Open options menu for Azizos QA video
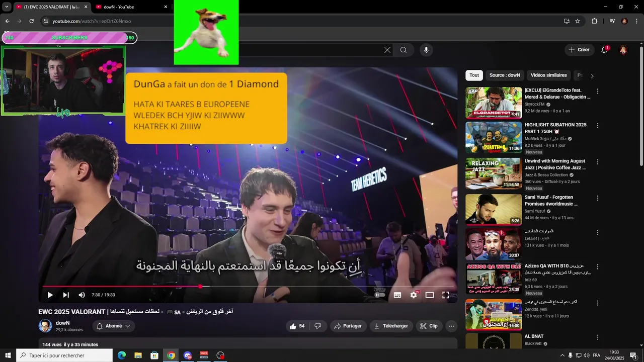This screenshot has height=362, width=644. pyautogui.click(x=598, y=267)
